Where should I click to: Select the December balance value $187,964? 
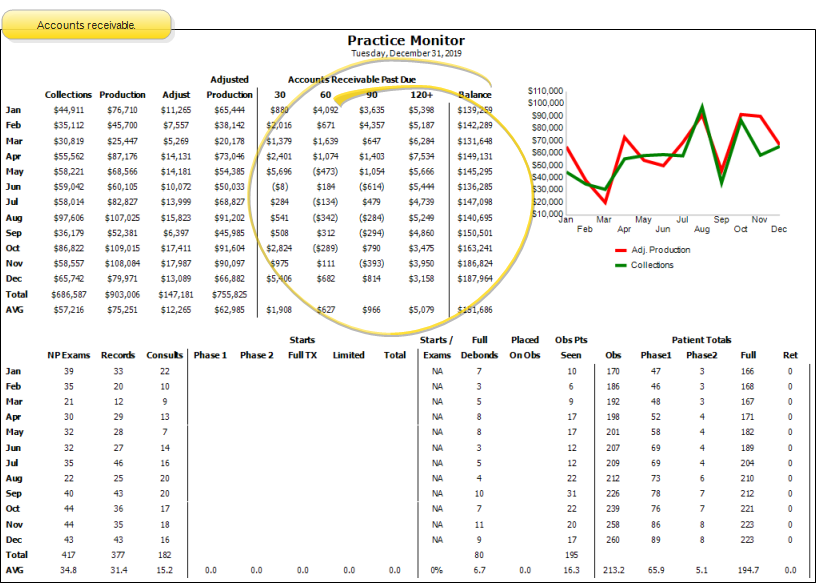[474, 280]
